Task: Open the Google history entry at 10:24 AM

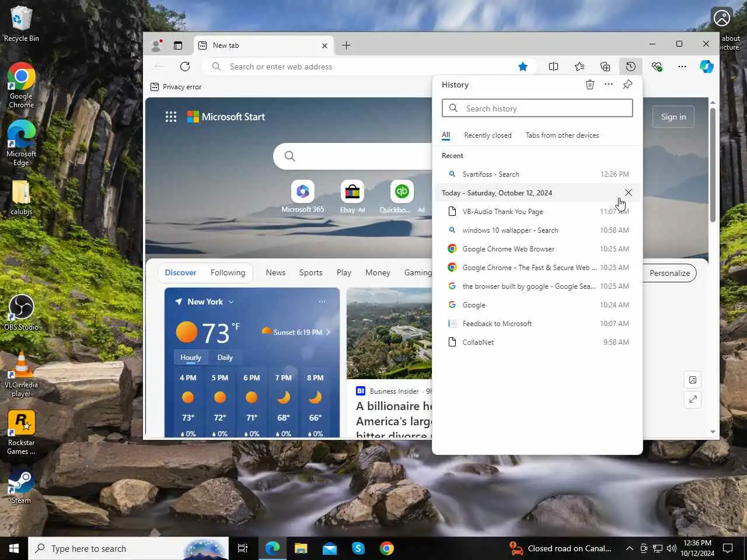Action: coord(537,304)
